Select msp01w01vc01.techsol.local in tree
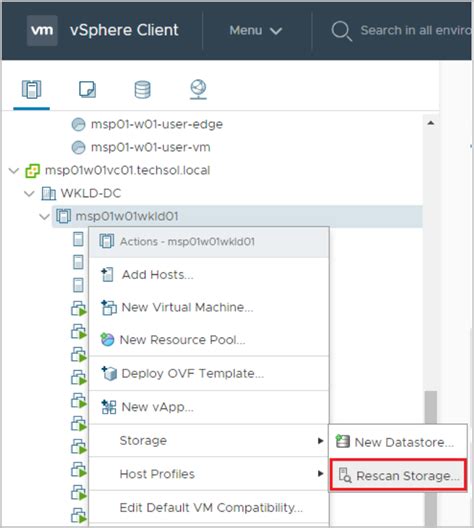This screenshot has height=528, width=474. pyautogui.click(x=127, y=170)
